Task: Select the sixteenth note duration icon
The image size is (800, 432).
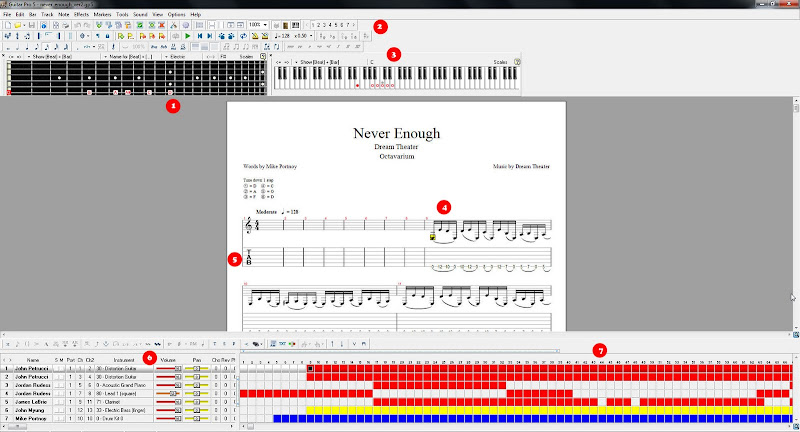Action: click(x=46, y=46)
